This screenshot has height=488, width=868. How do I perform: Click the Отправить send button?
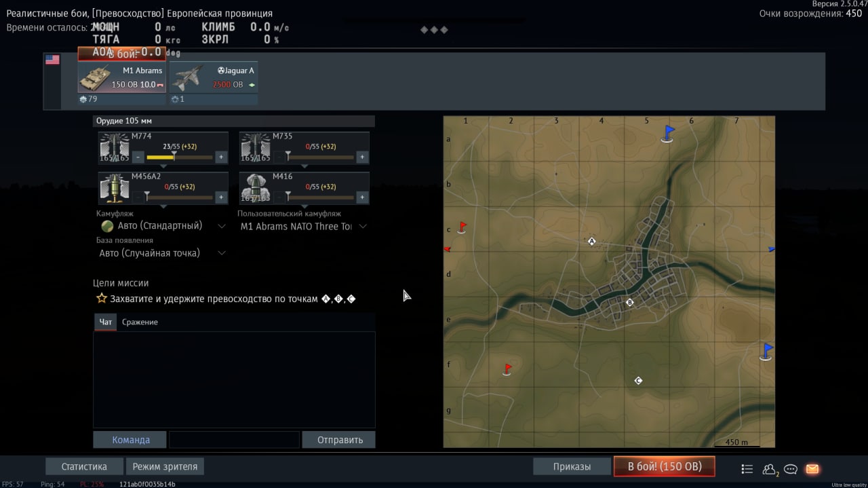click(x=339, y=440)
